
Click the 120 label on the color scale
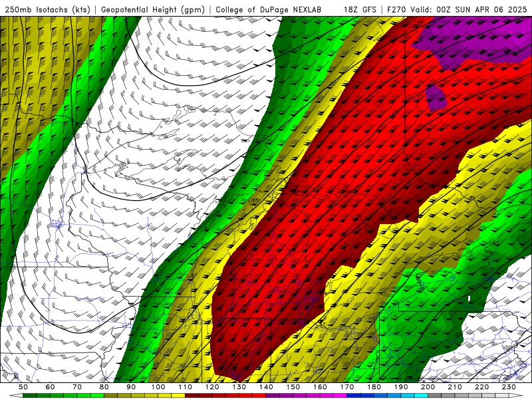pyautogui.click(x=212, y=387)
